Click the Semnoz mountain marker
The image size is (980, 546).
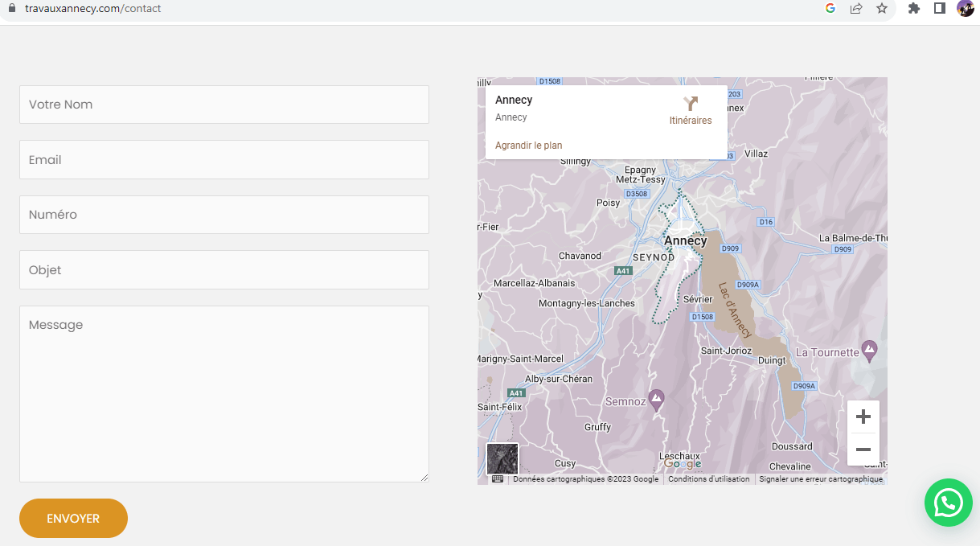pos(657,399)
